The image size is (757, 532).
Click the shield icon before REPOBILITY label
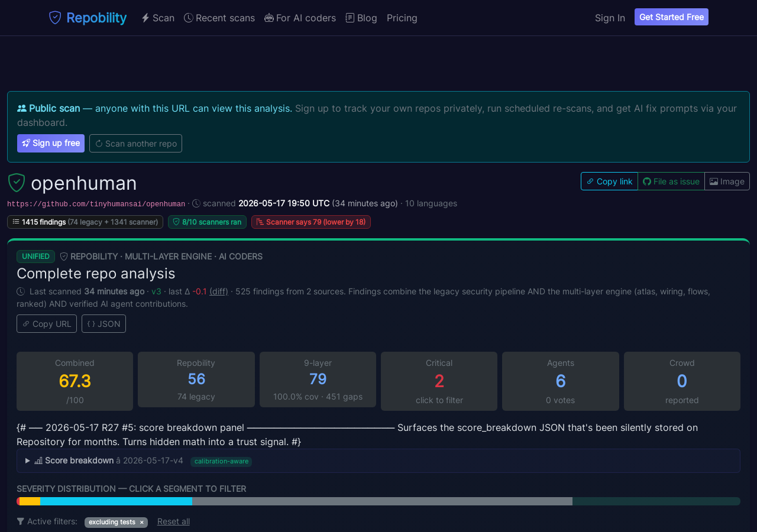point(64,257)
